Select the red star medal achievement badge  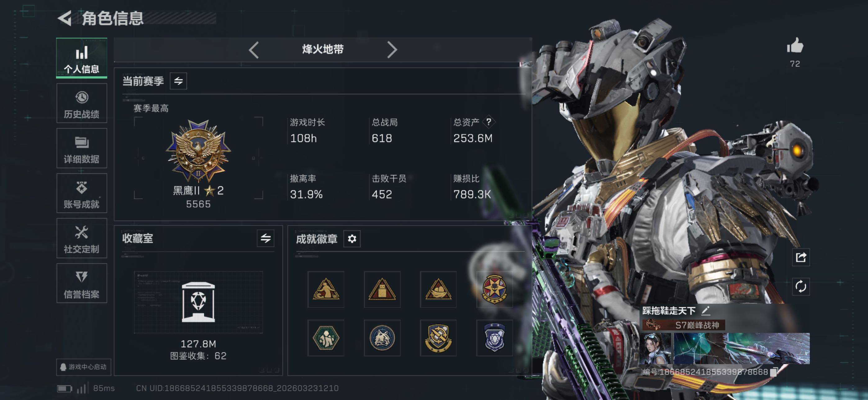pyautogui.click(x=494, y=289)
